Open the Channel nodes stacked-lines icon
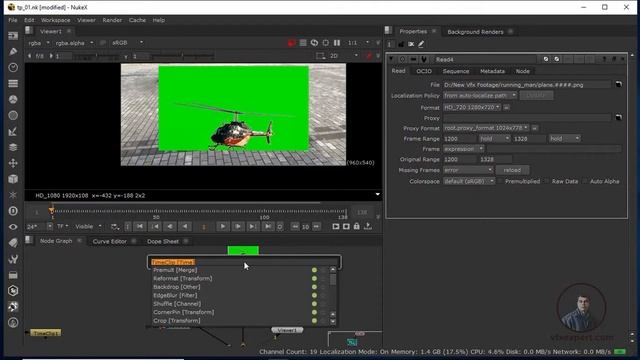Image resolution: width=640 pixels, height=360 pixels. tap(13, 83)
